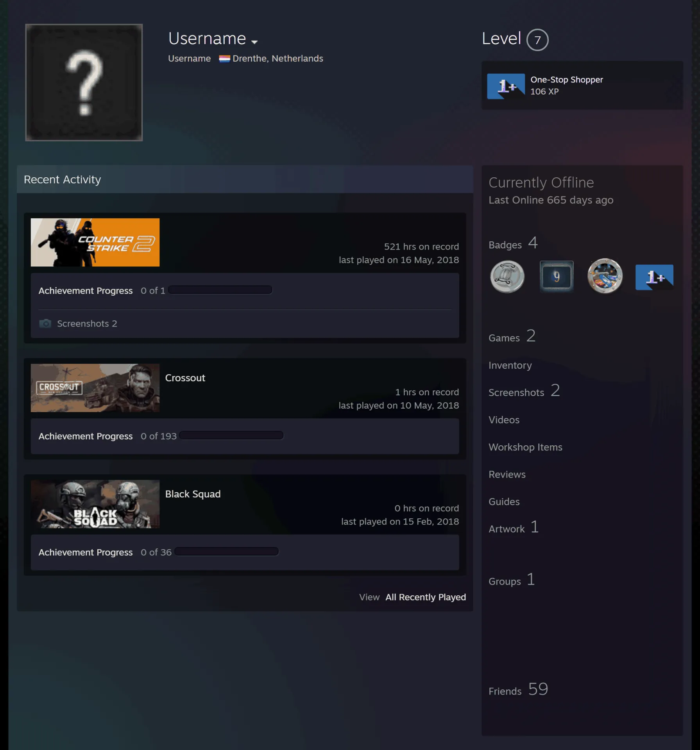Click '521 hrs on record' text
The height and width of the screenshot is (750, 700).
pyautogui.click(x=421, y=246)
